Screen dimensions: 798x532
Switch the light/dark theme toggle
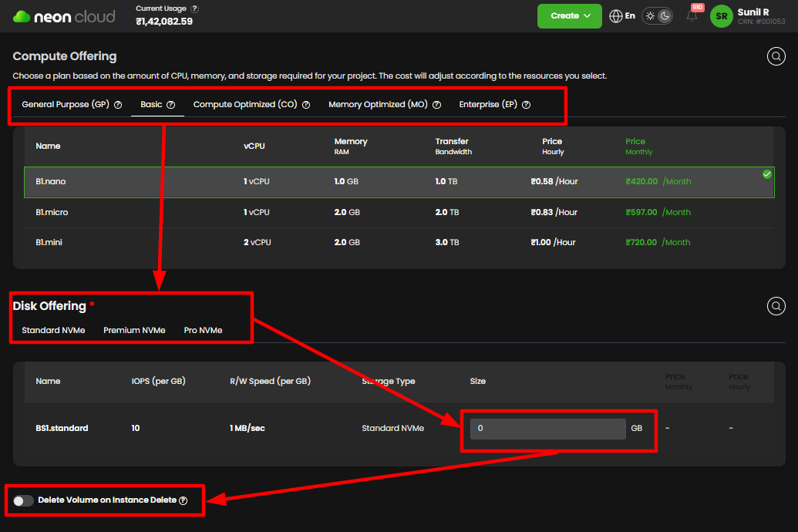[x=658, y=16]
